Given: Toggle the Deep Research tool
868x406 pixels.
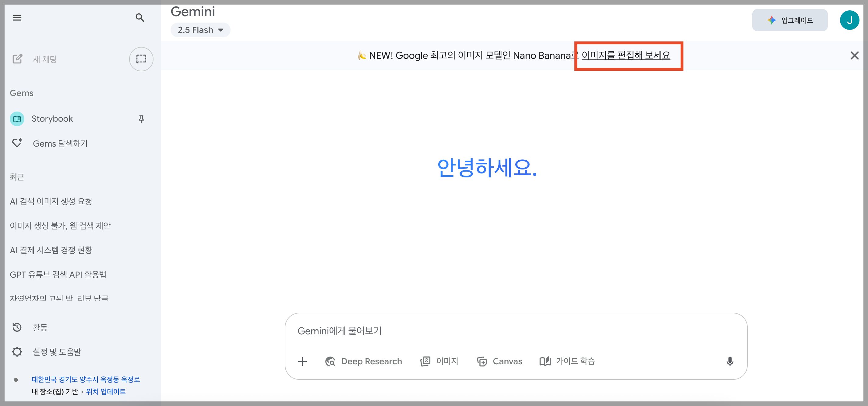Looking at the screenshot, I should tap(364, 361).
